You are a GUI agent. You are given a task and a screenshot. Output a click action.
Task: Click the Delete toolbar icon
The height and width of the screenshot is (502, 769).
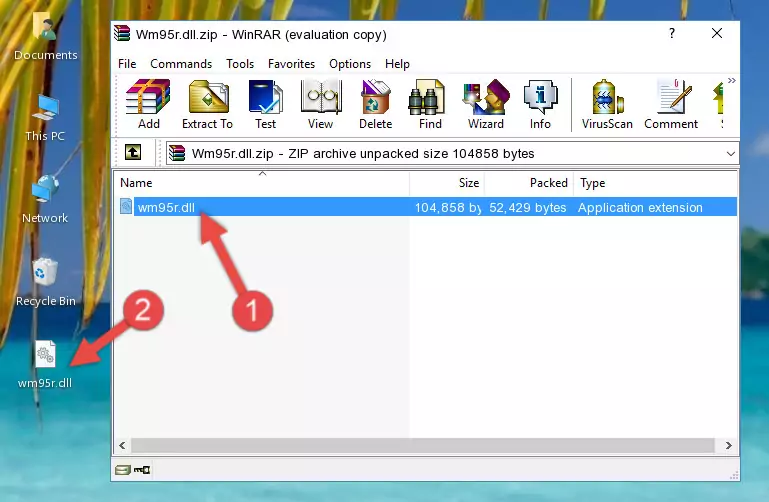click(x=375, y=104)
